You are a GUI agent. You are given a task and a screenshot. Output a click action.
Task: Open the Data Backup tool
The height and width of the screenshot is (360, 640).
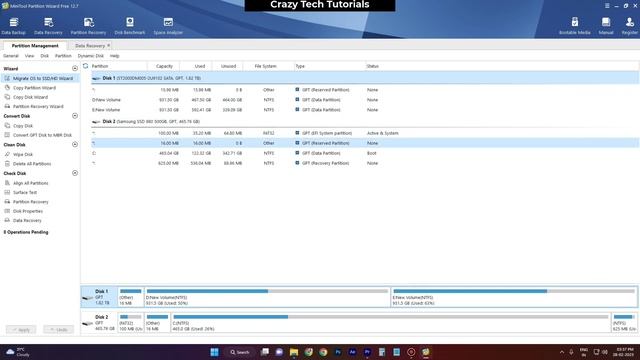(x=13, y=26)
